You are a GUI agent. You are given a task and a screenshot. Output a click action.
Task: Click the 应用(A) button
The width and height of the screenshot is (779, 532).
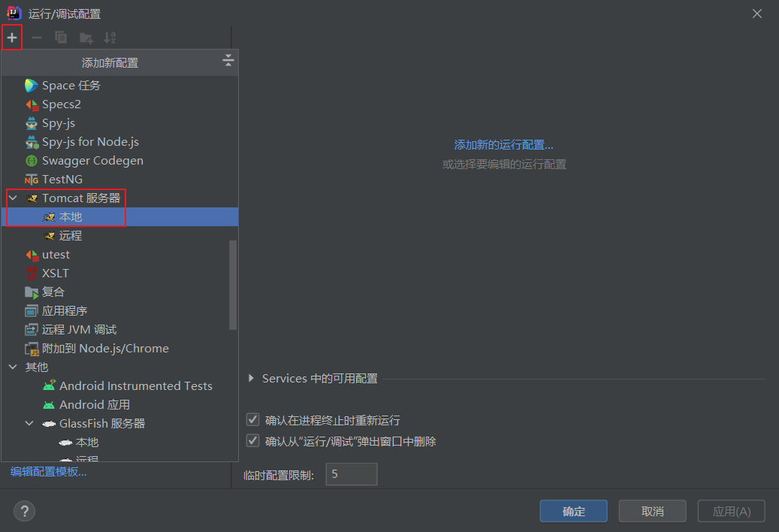pyautogui.click(x=732, y=511)
